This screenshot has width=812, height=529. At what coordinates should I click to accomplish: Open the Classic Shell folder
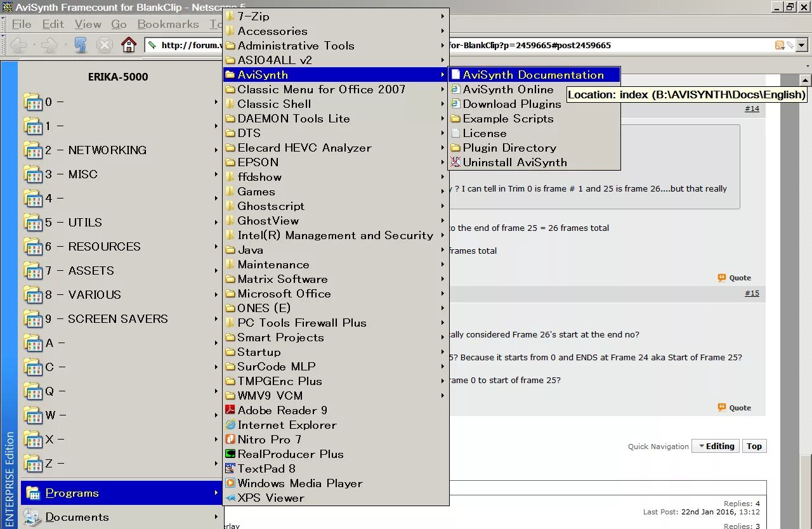336,104
